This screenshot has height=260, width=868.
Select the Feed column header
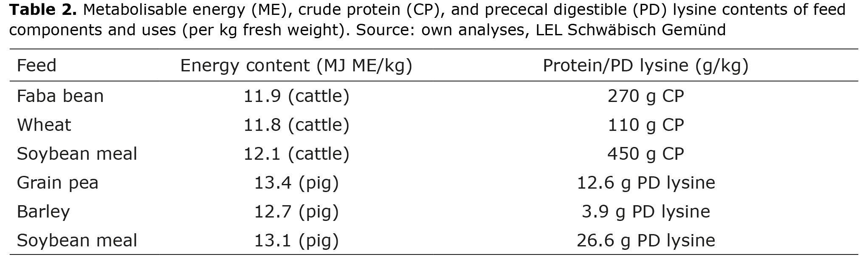click(x=37, y=65)
